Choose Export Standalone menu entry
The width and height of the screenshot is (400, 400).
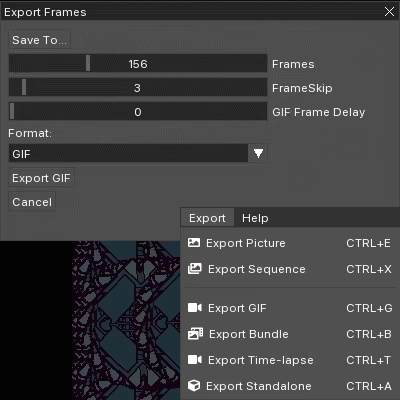click(290, 386)
